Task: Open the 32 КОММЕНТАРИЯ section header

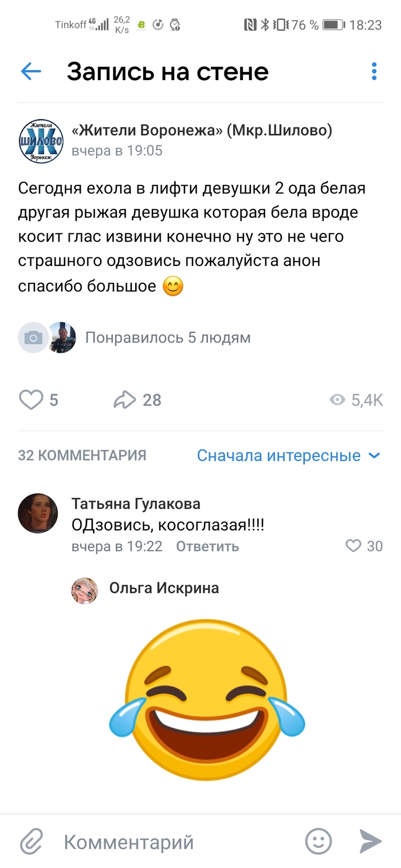Action: pos(82,455)
